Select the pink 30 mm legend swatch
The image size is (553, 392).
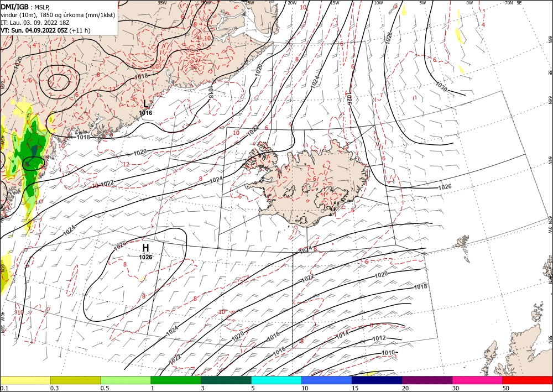pyautogui.click(x=478, y=380)
